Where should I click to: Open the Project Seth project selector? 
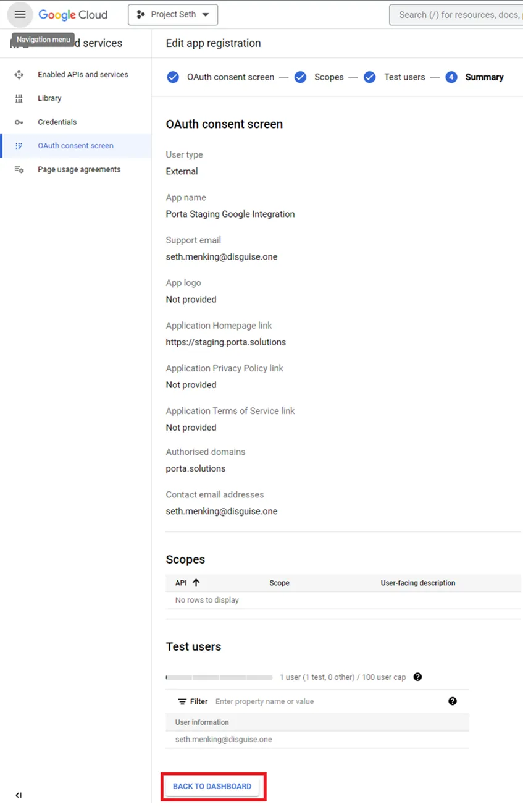(x=172, y=14)
